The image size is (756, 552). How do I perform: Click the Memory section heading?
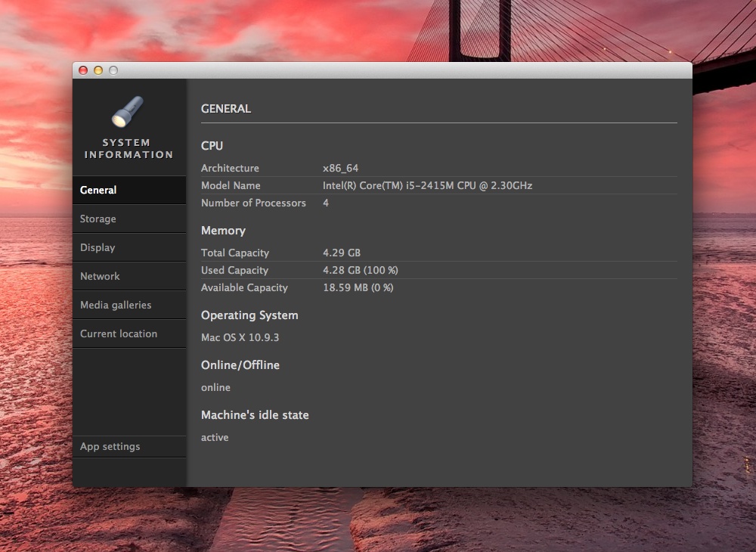tap(223, 231)
